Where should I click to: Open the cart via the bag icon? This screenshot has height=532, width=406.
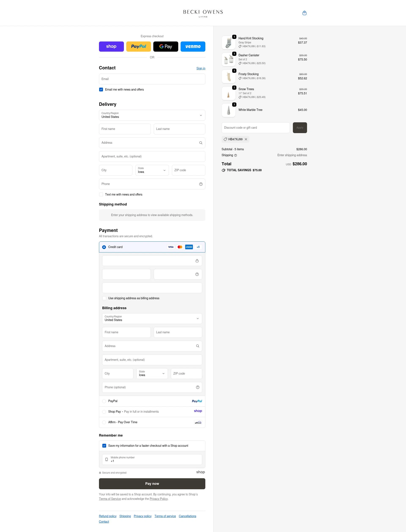click(304, 13)
